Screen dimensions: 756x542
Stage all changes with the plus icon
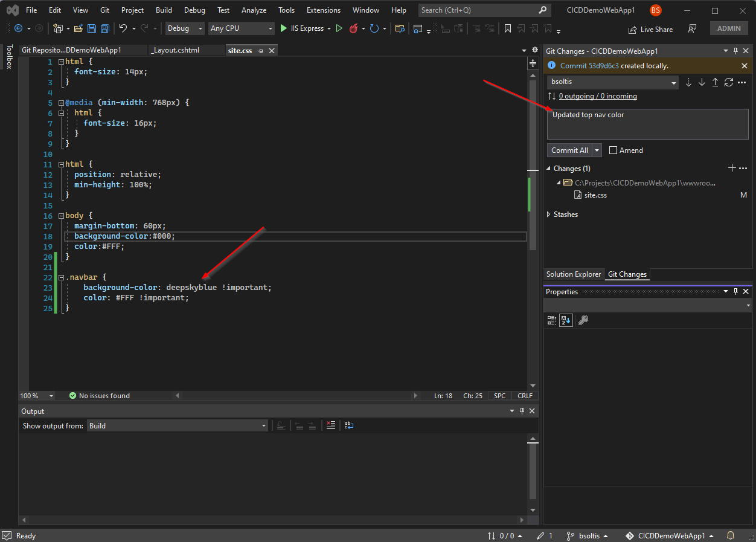click(x=732, y=168)
